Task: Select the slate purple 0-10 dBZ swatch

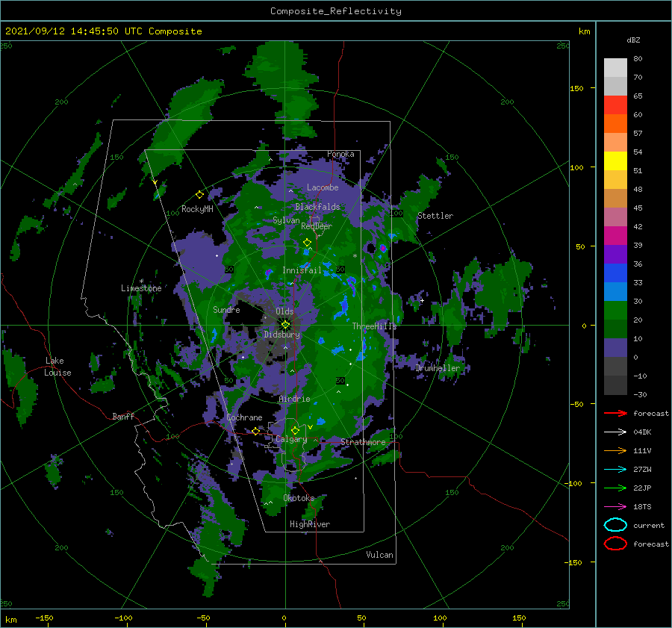Action: point(615,348)
